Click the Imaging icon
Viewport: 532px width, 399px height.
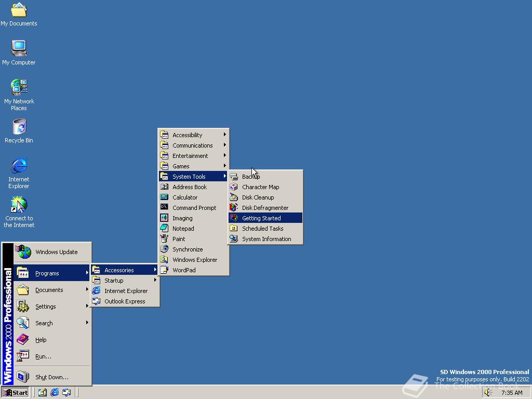(164, 218)
